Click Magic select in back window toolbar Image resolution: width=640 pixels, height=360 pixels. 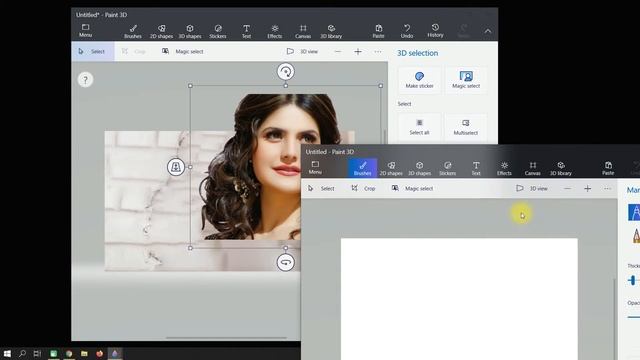point(183,51)
